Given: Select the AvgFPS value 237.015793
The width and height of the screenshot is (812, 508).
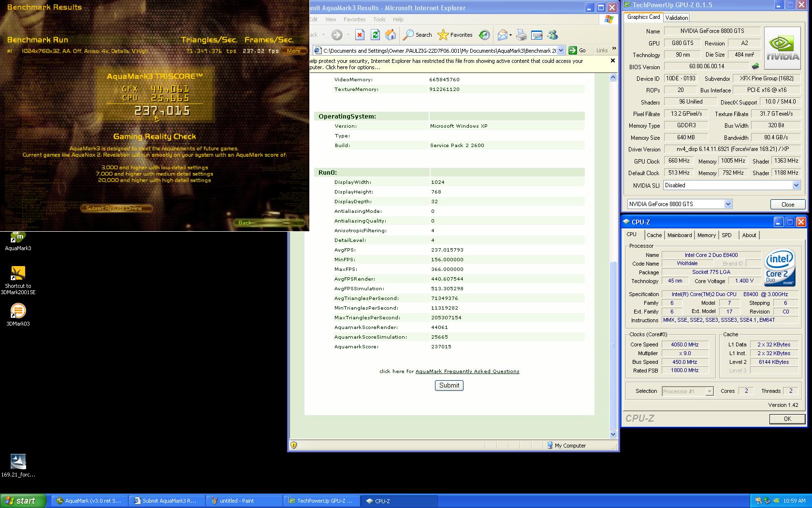Looking at the screenshot, I should coord(447,250).
